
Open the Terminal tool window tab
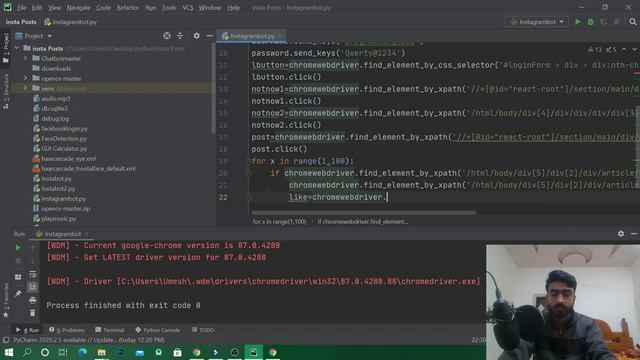click(x=109, y=330)
